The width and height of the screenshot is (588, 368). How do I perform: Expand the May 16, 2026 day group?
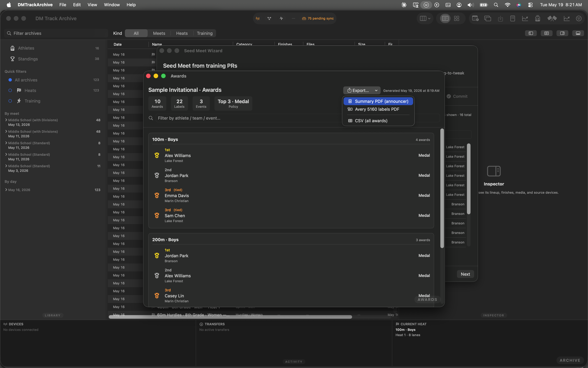[x=6, y=190]
